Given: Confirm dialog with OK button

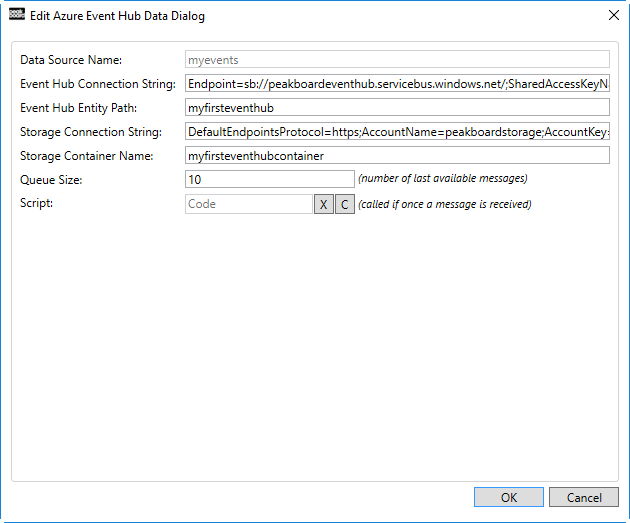Looking at the screenshot, I should pyautogui.click(x=509, y=497).
